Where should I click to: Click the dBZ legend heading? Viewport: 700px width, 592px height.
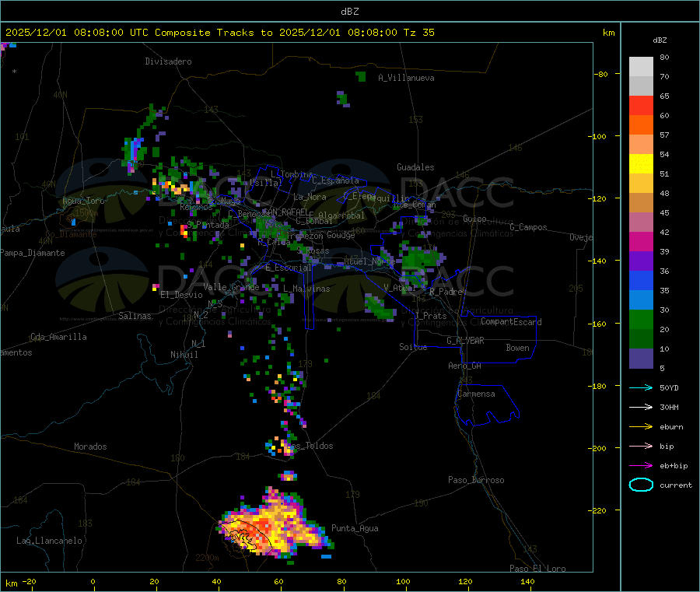click(x=660, y=40)
